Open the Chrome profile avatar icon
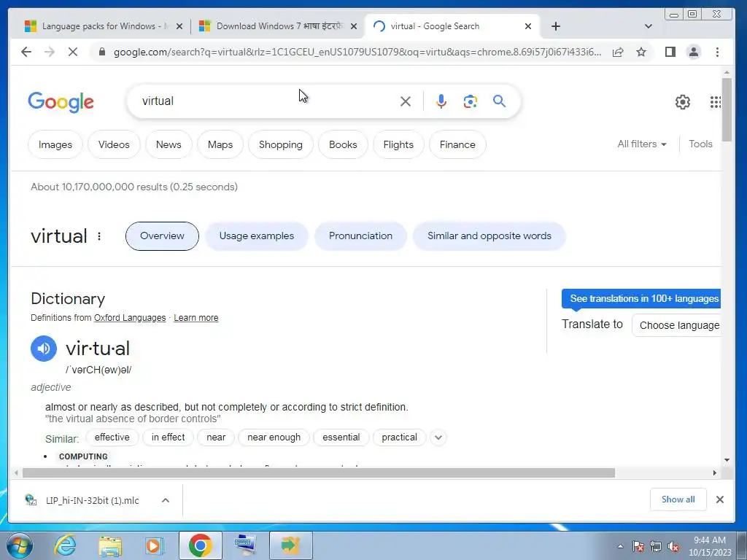The height and width of the screenshot is (560, 747). click(x=694, y=52)
